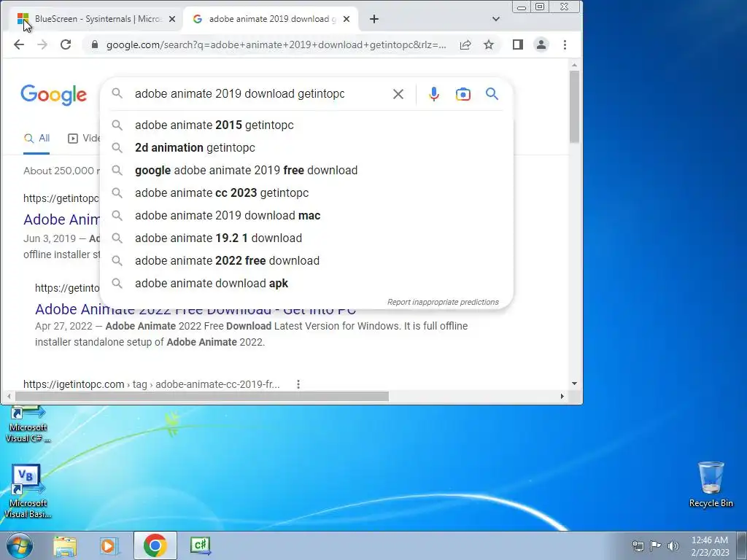Click the horizontal scrollbar right arrow
The height and width of the screenshot is (560, 747).
point(562,396)
